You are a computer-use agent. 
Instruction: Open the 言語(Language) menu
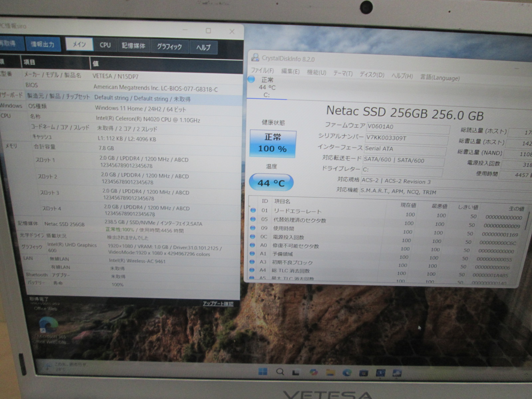click(x=440, y=77)
